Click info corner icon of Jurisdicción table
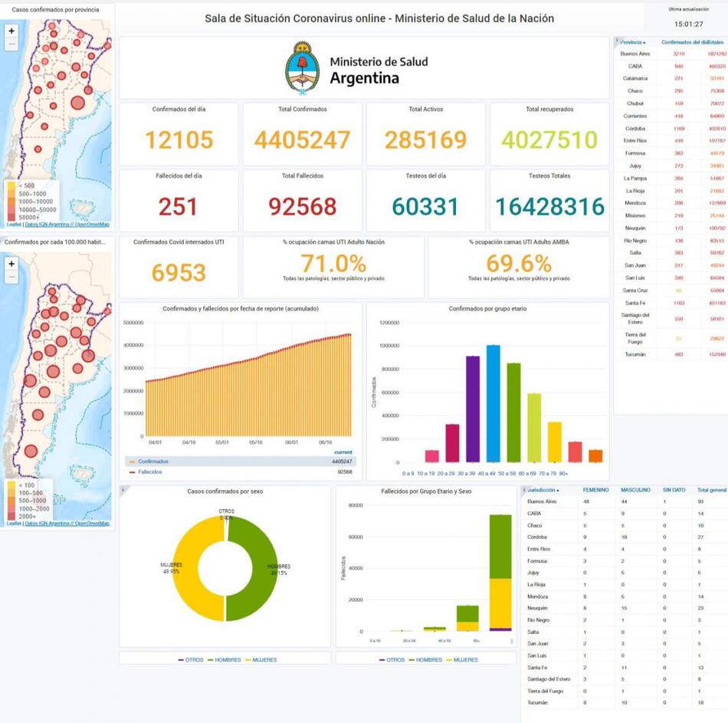728x723 pixels. [524, 488]
